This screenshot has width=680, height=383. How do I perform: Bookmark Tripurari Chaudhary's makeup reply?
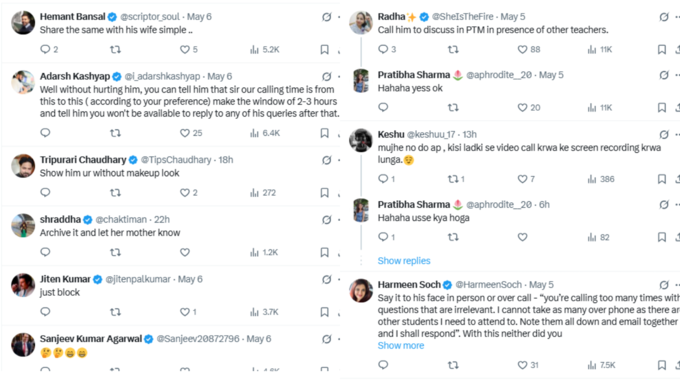324,193
